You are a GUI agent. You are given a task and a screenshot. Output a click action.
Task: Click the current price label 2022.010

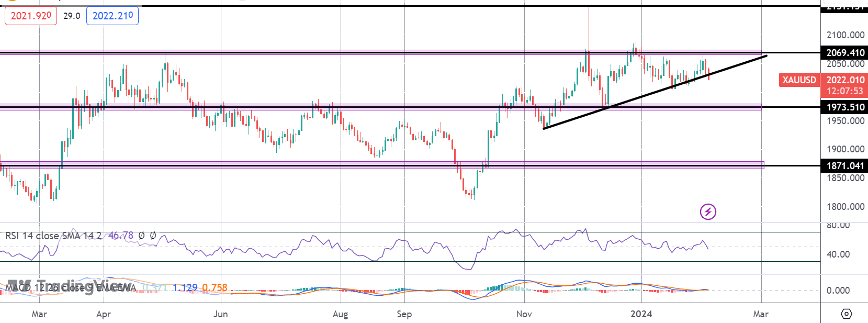(x=845, y=80)
